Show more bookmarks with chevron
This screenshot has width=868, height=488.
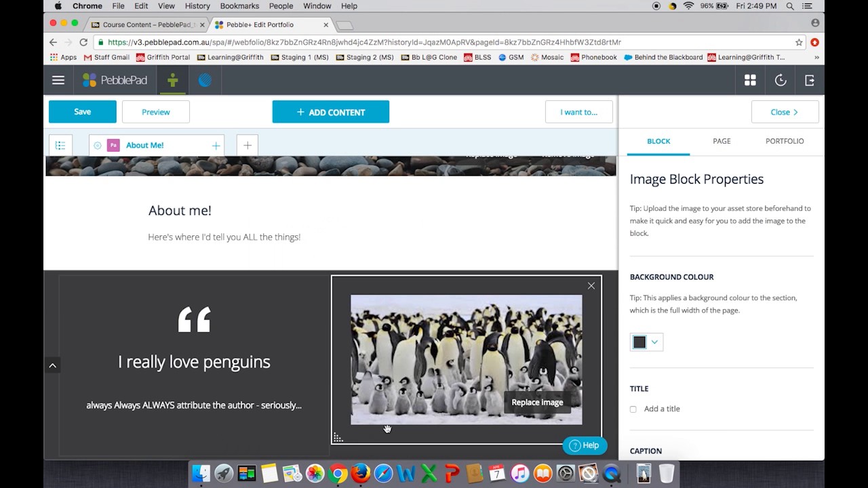(816, 58)
